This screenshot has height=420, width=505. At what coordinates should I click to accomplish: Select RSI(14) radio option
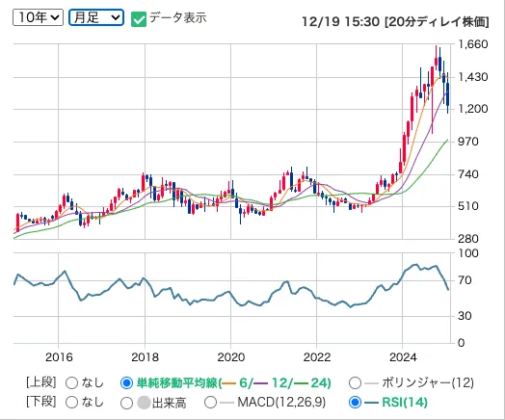point(355,403)
